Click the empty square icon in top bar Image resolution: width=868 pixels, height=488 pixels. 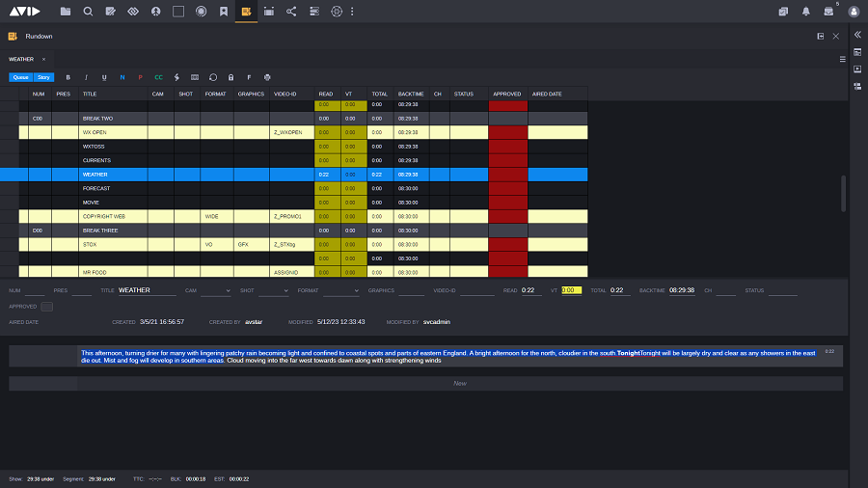coord(178,11)
